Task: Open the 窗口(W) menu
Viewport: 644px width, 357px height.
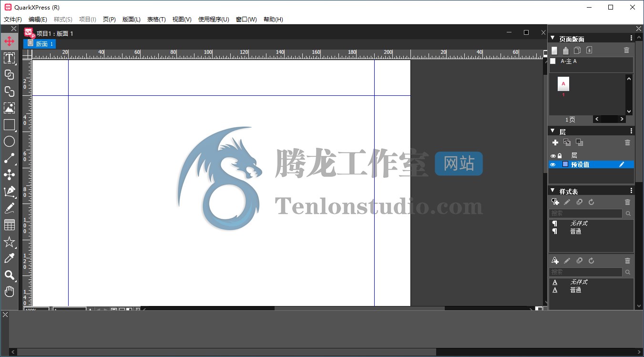Action: (x=246, y=20)
